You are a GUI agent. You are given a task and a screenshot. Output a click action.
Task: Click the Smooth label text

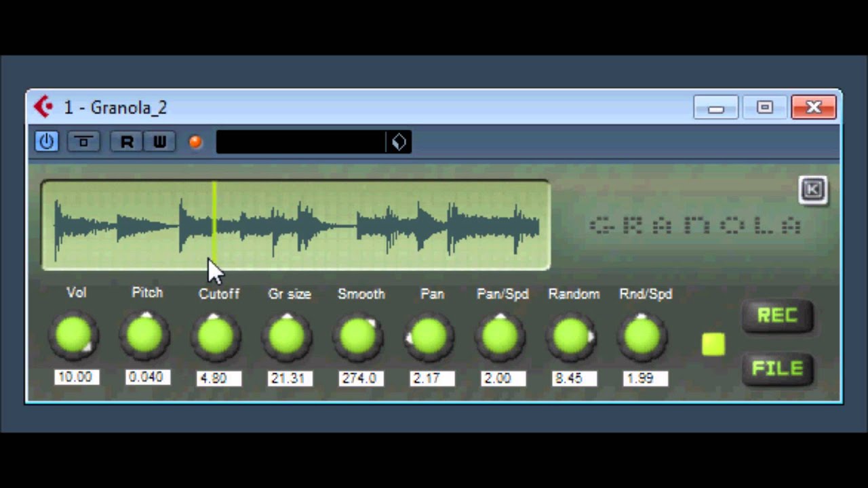(361, 294)
